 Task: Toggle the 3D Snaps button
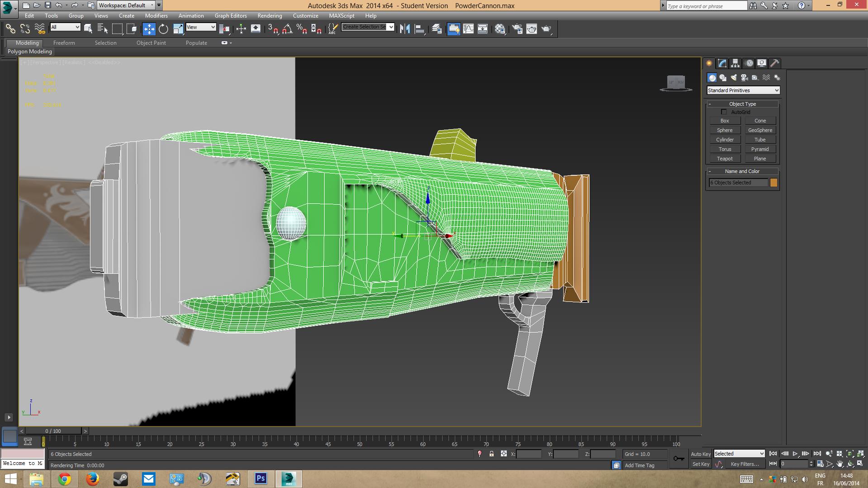tap(273, 29)
